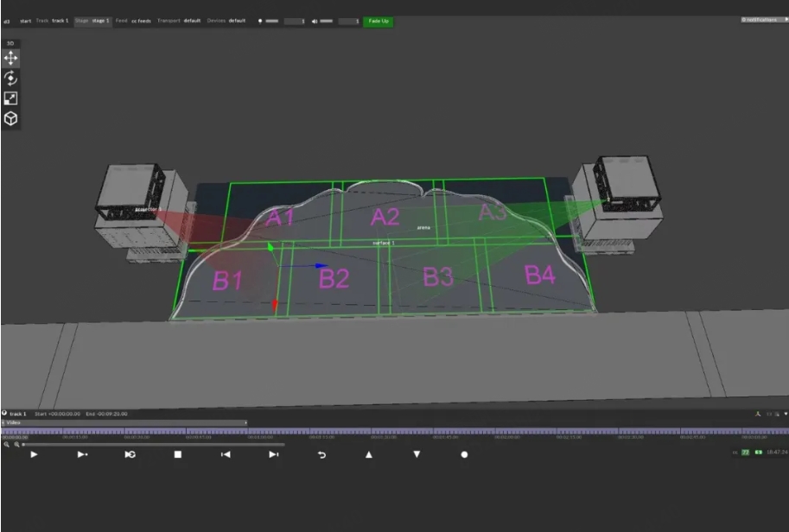Jump to the next section marker
The width and height of the screenshot is (789, 532).
[x=273, y=454]
